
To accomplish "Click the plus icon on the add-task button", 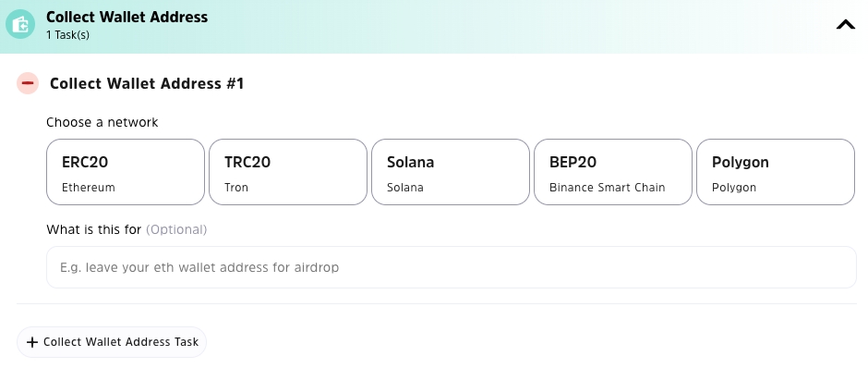I will [32, 342].
